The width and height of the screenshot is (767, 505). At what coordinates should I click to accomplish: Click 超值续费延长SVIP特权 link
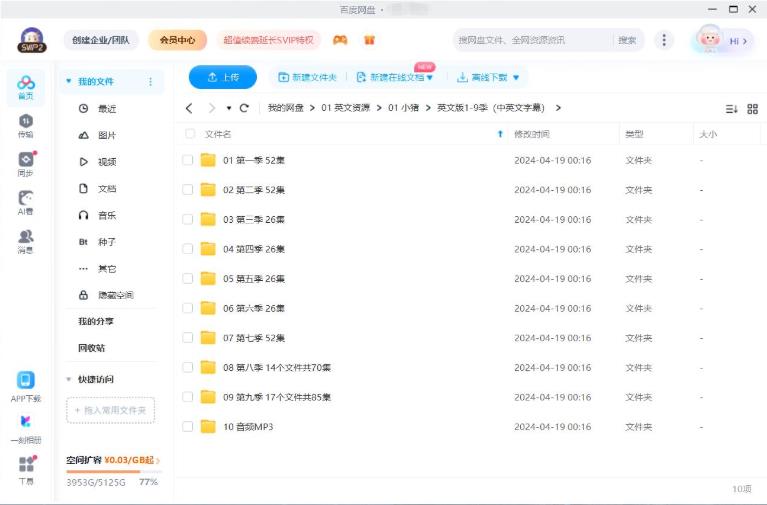pos(269,40)
